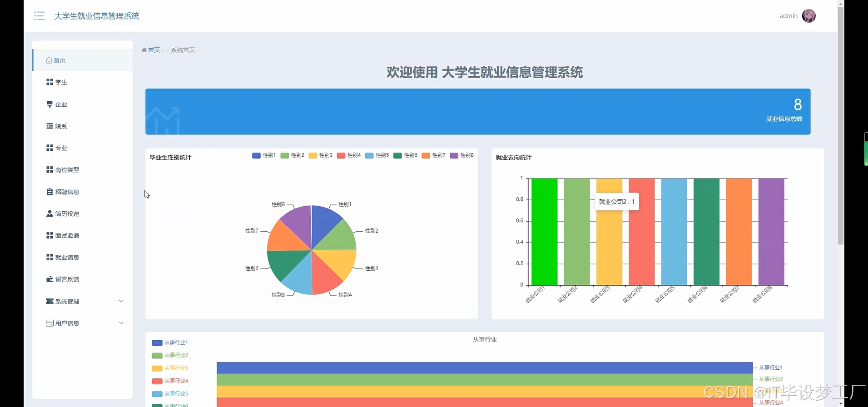Expand the 用户信息 submenu chevron
This screenshot has width=868, height=407.
121,323
